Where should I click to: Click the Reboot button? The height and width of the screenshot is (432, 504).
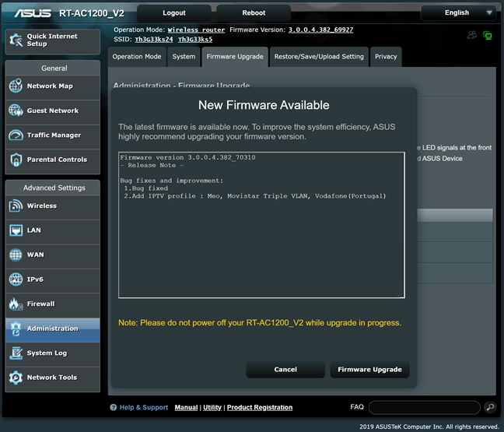pos(254,13)
